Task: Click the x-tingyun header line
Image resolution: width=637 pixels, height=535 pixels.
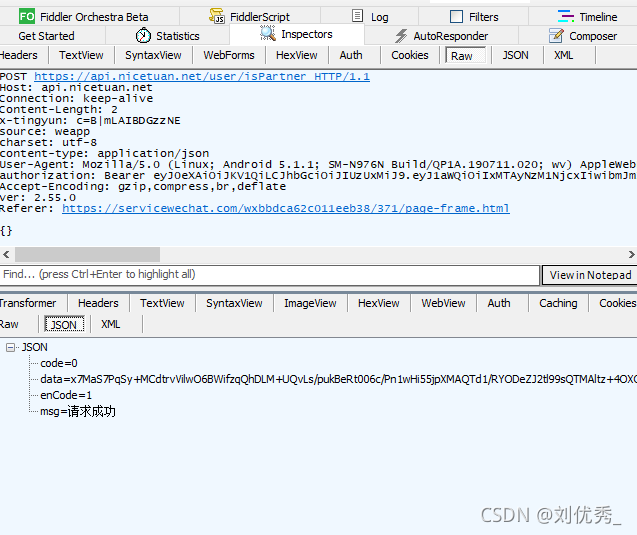Action: pos(90,121)
